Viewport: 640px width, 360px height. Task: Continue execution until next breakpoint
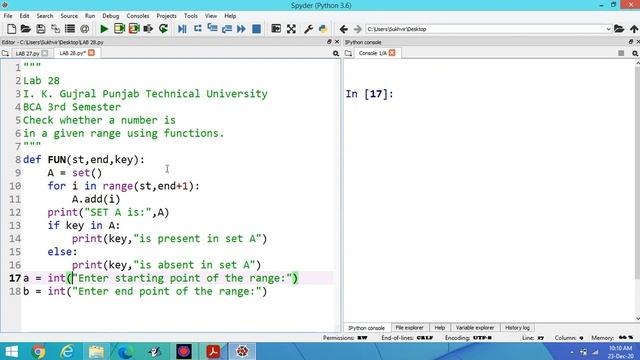click(x=241, y=29)
